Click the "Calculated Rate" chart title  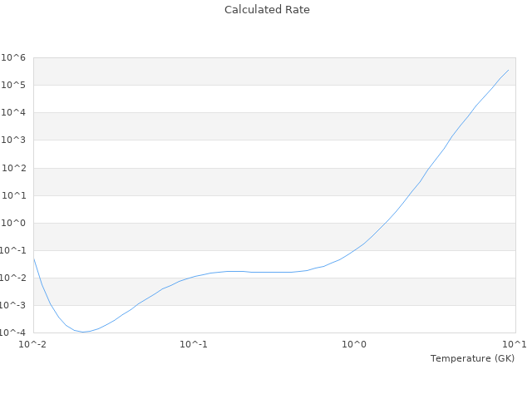pyautogui.click(x=266, y=10)
